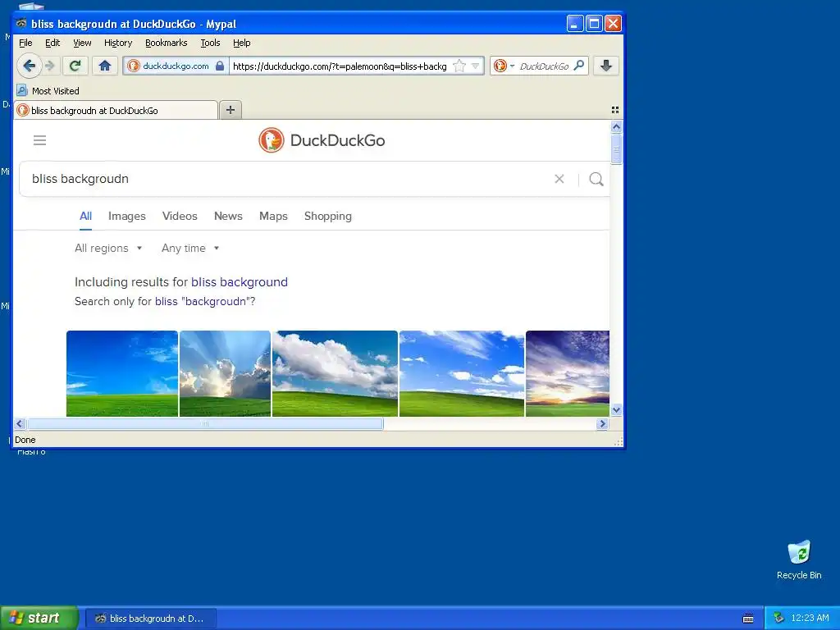The width and height of the screenshot is (840, 630).
Task: Submit search with the magnifying glass
Action: [x=596, y=179]
